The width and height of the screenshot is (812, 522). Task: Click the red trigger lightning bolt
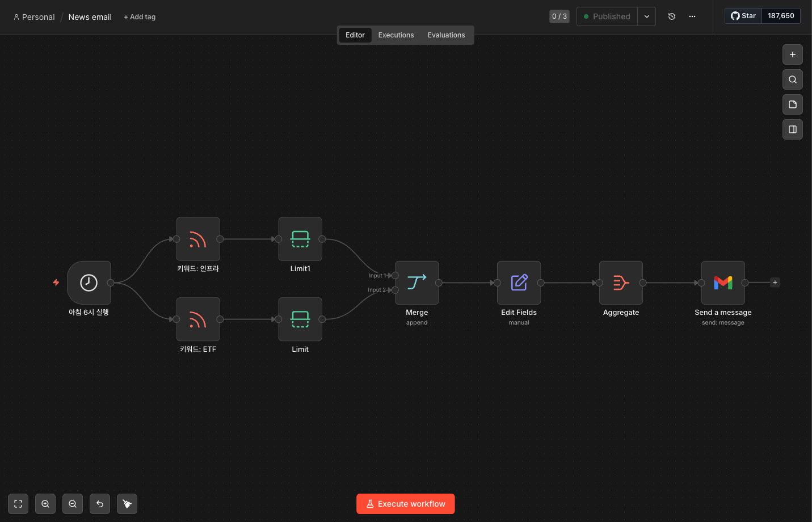tap(56, 283)
